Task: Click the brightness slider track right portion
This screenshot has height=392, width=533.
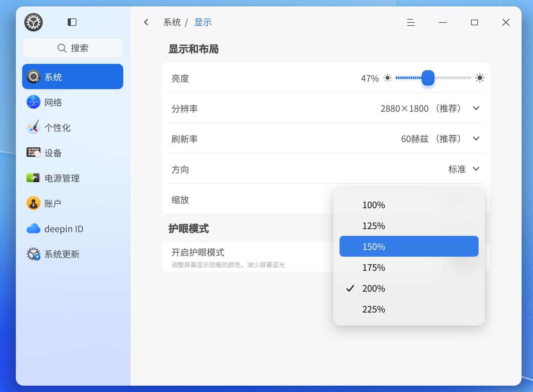Action: tap(453, 78)
